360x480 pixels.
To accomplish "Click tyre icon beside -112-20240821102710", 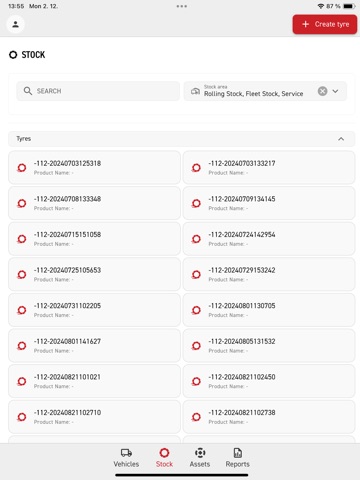I will point(22,417).
